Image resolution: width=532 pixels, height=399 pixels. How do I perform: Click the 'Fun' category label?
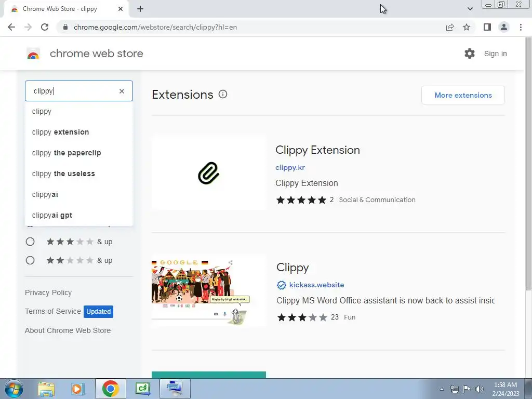tap(350, 317)
